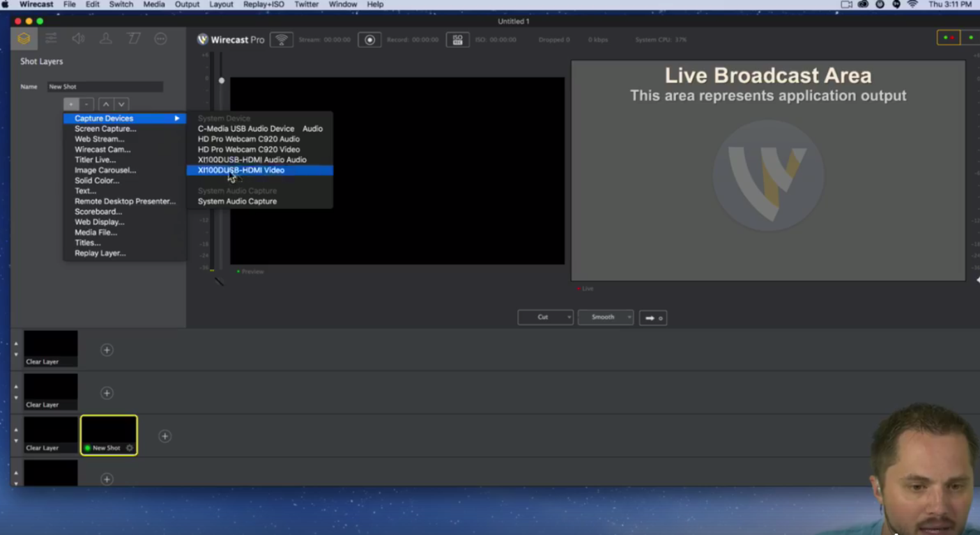Move shot layer up with the up arrow

tap(106, 104)
